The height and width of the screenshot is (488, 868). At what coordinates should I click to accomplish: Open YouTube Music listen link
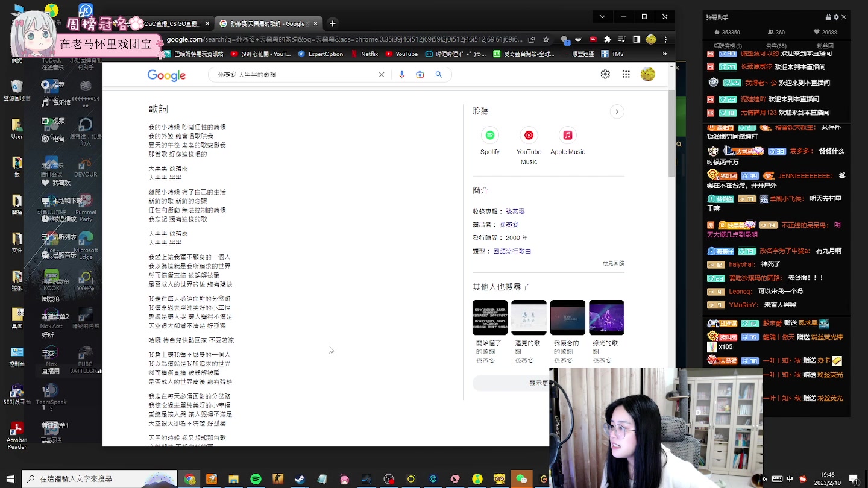(529, 146)
